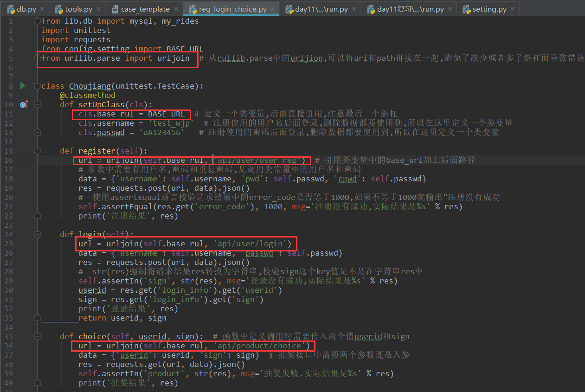Close the day11复习 run.py tab
Screen dimensions: 585x392
click(x=450, y=9)
